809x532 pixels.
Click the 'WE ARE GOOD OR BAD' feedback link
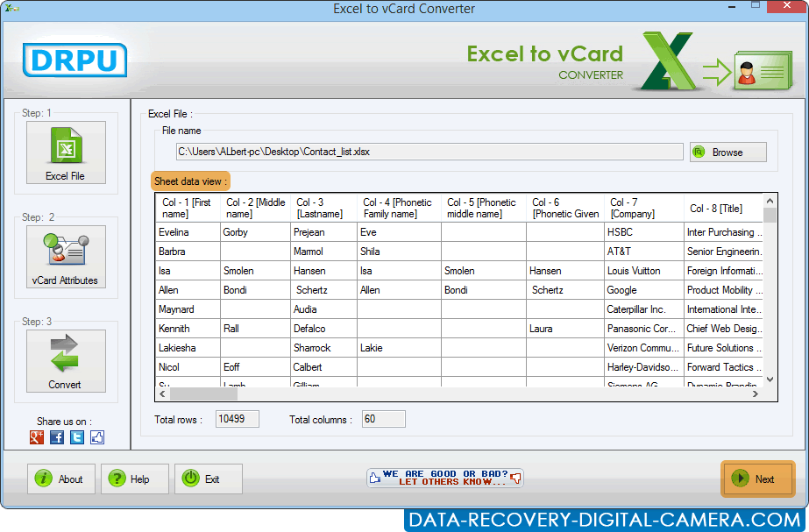point(444,479)
